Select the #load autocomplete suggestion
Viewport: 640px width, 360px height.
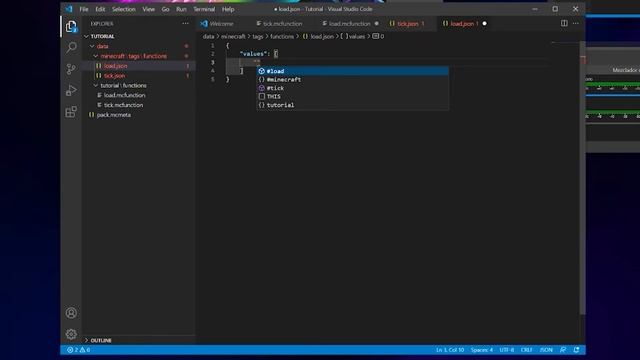point(353,71)
